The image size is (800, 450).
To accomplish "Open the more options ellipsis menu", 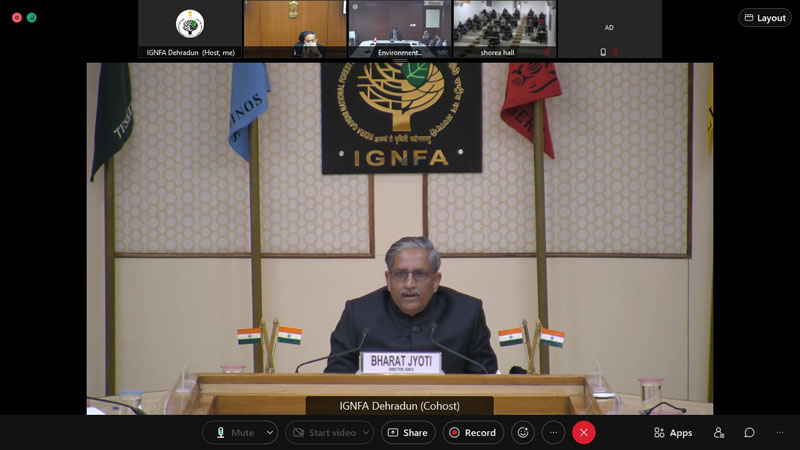I will [553, 433].
